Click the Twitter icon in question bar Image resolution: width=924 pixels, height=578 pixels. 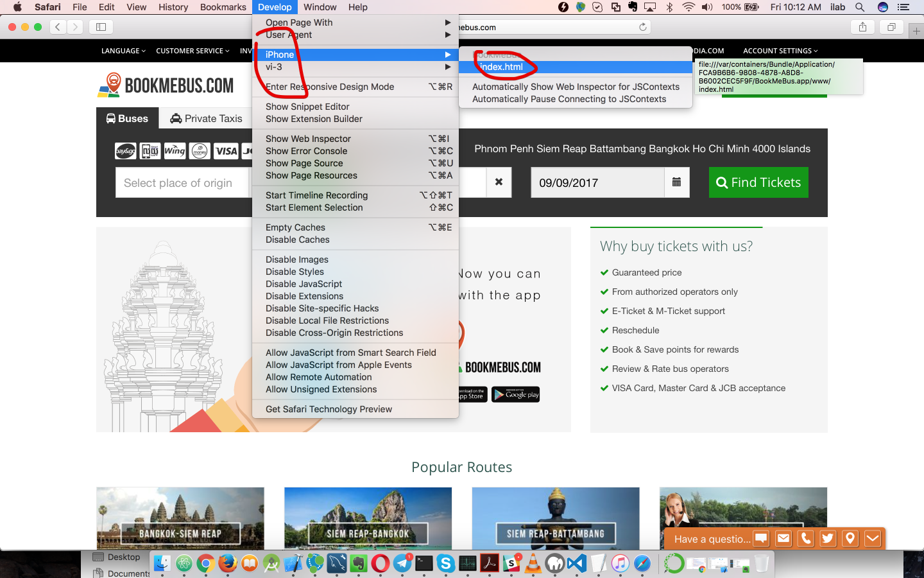[828, 538]
